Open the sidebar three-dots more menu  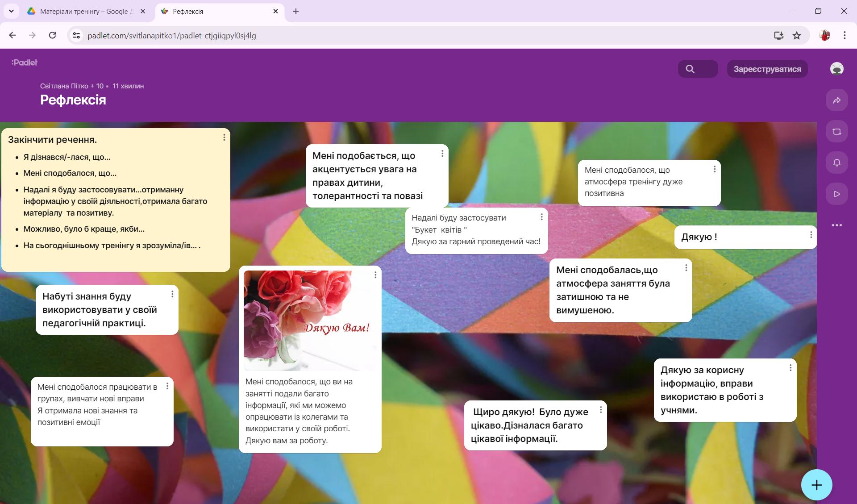pos(836,225)
